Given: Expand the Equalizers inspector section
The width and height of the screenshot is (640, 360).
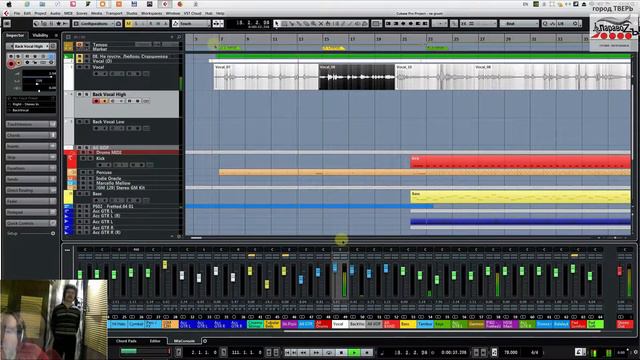Looking at the screenshot, I should click(x=31, y=168).
